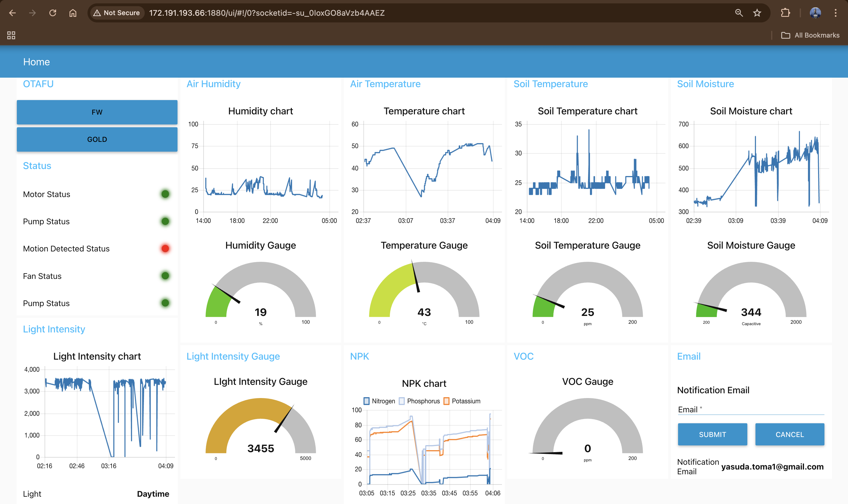
Task: Bookmark this page with the star icon
Action: tap(757, 13)
